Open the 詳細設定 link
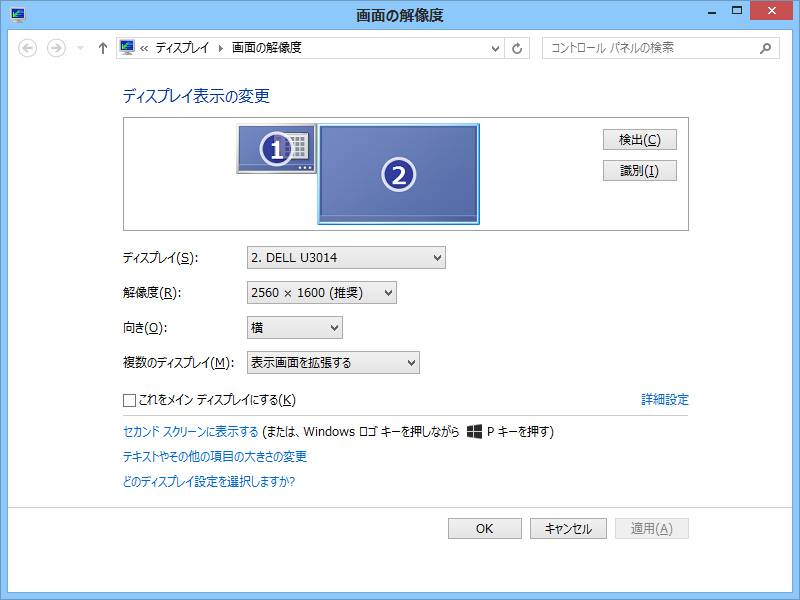Image resolution: width=800 pixels, height=600 pixels. point(665,400)
